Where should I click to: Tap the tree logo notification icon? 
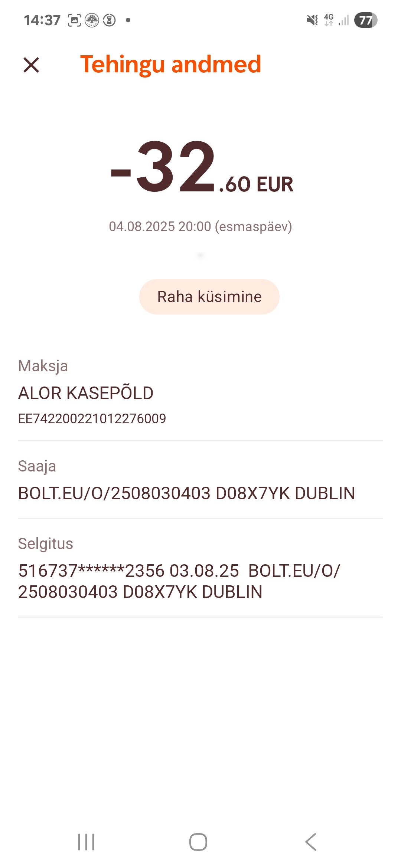(x=92, y=20)
